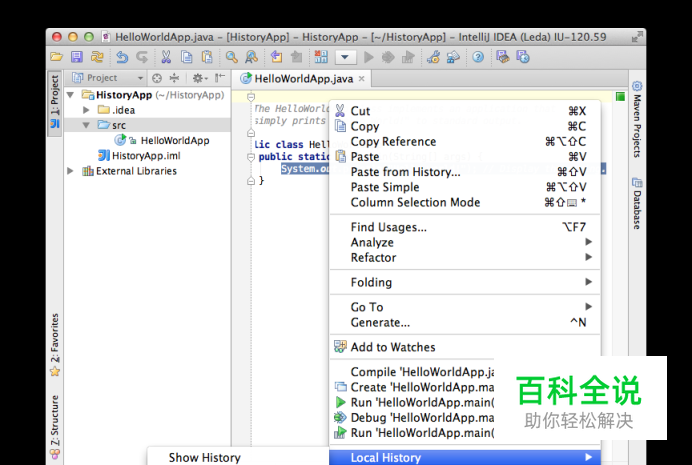Expand the External Libraries node
Screen dimensions: 692x465
pyautogui.click(x=70, y=171)
